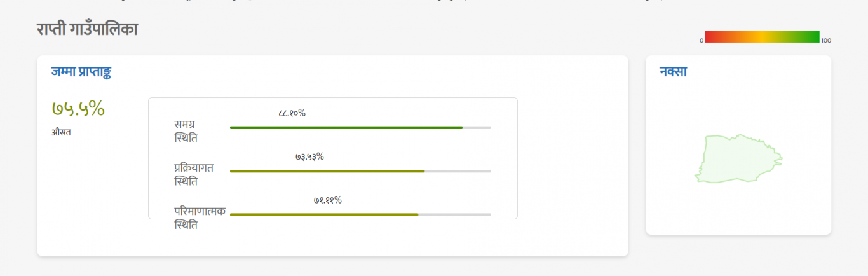Click the ७३.५३% percentage label
Image resolution: width=868 pixels, height=276 pixels.
point(309,156)
